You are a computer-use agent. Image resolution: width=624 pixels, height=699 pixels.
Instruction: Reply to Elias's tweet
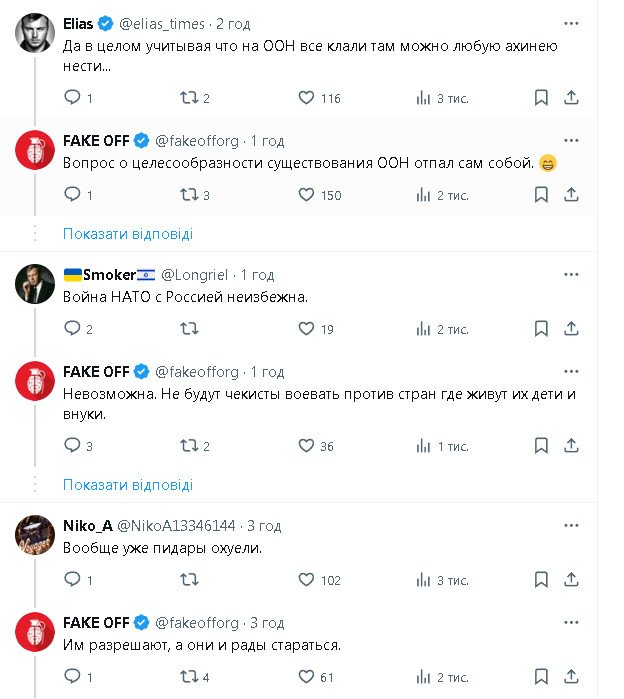[x=72, y=98]
